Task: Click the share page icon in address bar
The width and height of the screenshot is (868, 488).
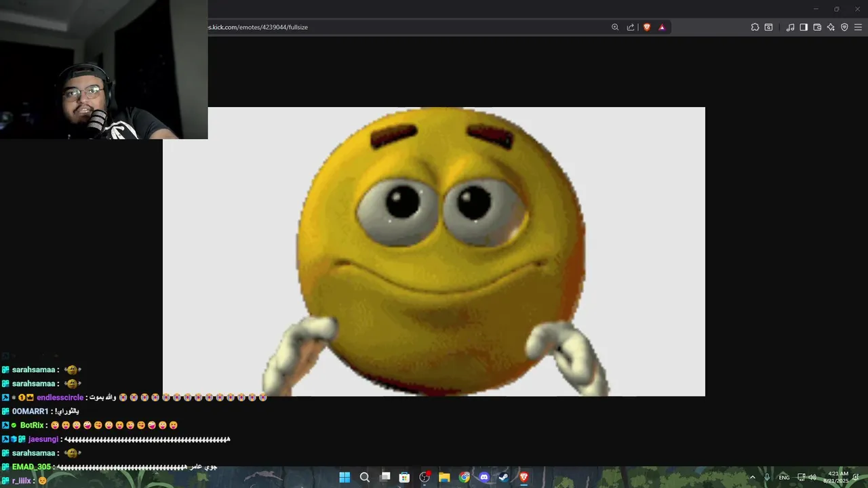Action: click(x=631, y=27)
